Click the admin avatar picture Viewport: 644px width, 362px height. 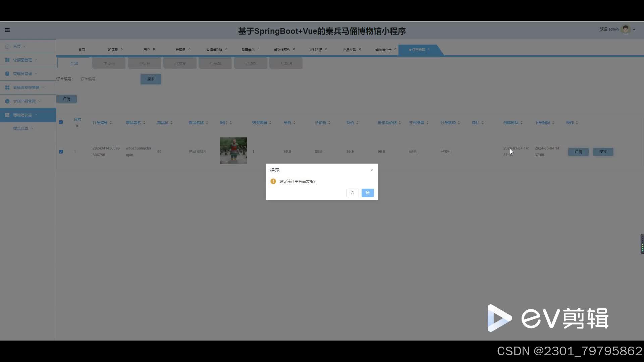pyautogui.click(x=625, y=29)
